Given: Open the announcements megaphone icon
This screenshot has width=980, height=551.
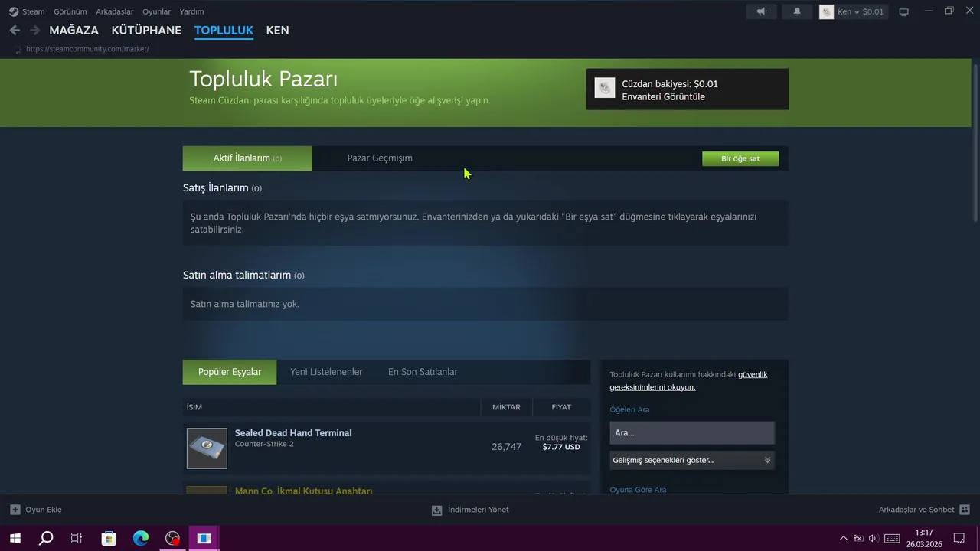Looking at the screenshot, I should [762, 11].
